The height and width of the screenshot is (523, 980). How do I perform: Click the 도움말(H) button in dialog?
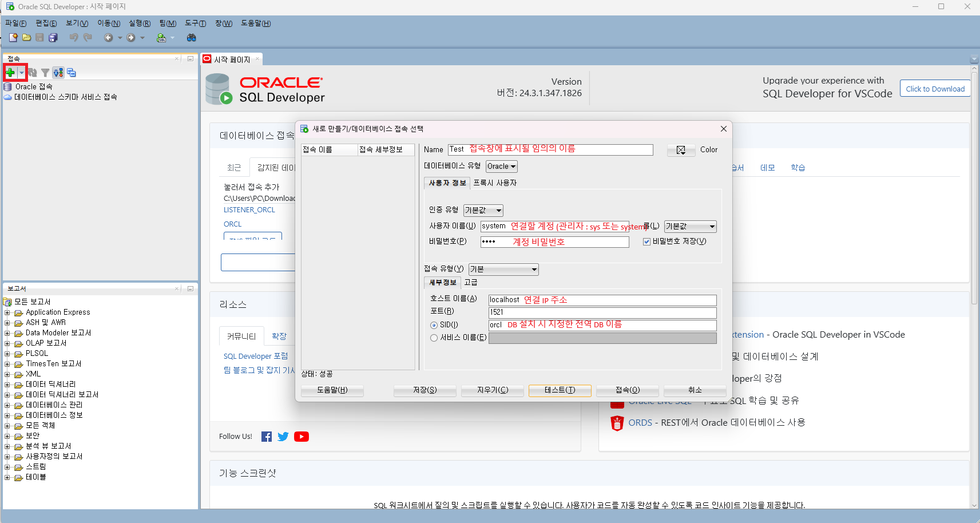[332, 390]
